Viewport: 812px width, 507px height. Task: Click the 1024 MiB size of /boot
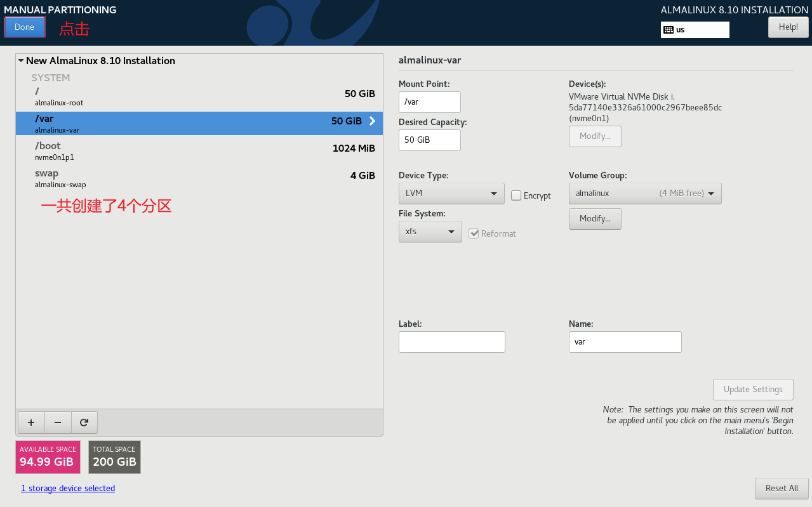click(x=354, y=148)
